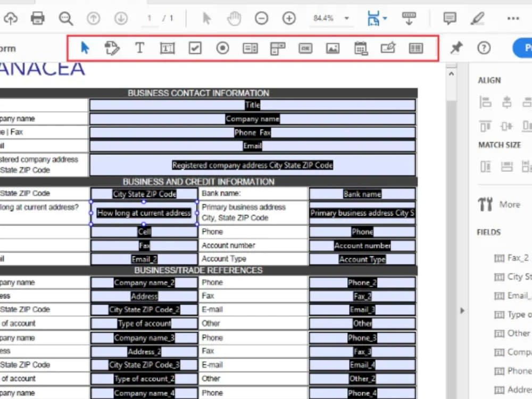Image resolution: width=532 pixels, height=399 pixels.
Task: Select the Title form field
Action: point(252,105)
